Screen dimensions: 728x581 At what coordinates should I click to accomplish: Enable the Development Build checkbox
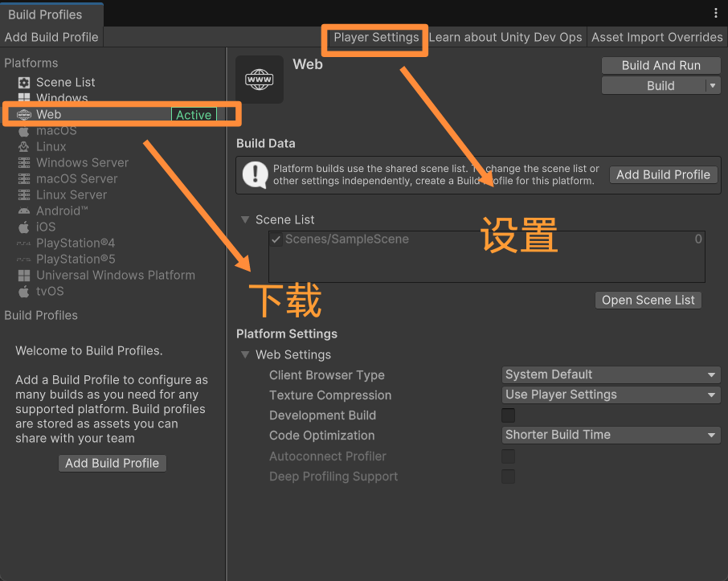pyautogui.click(x=508, y=415)
